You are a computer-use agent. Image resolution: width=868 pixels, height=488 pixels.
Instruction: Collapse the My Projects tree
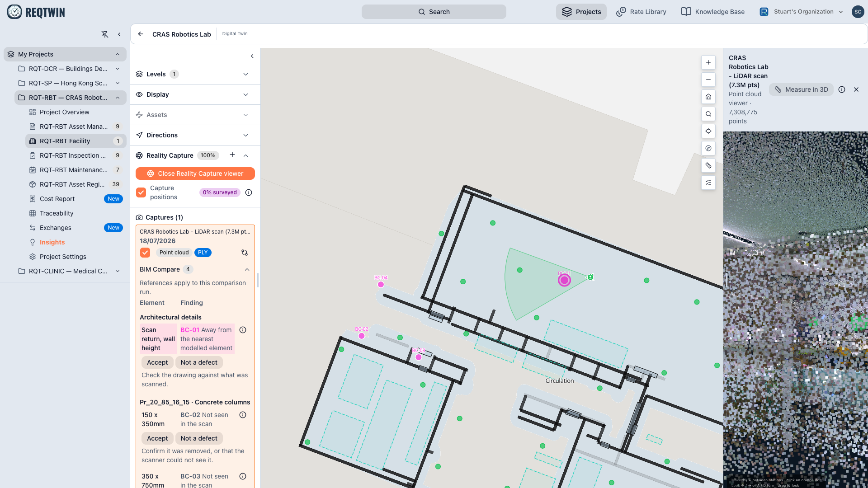(118, 54)
